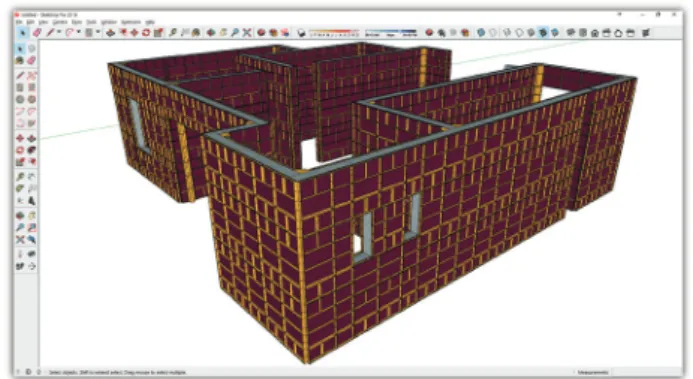Select the Tape Measure tool in the top toolbar
This screenshot has height=379, width=693.
(173, 32)
